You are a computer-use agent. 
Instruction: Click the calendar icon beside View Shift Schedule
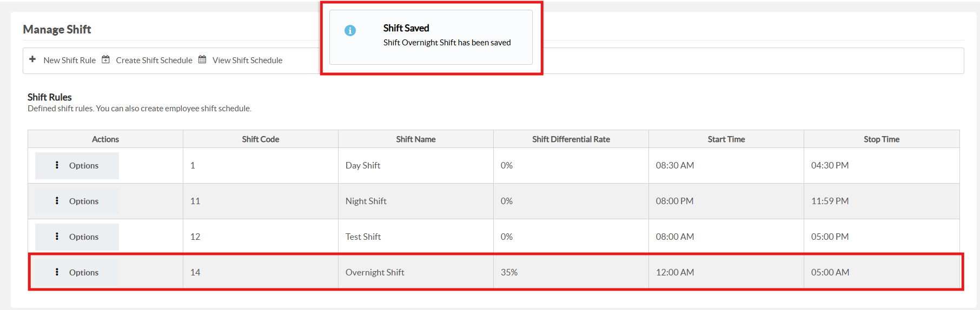[x=202, y=59]
